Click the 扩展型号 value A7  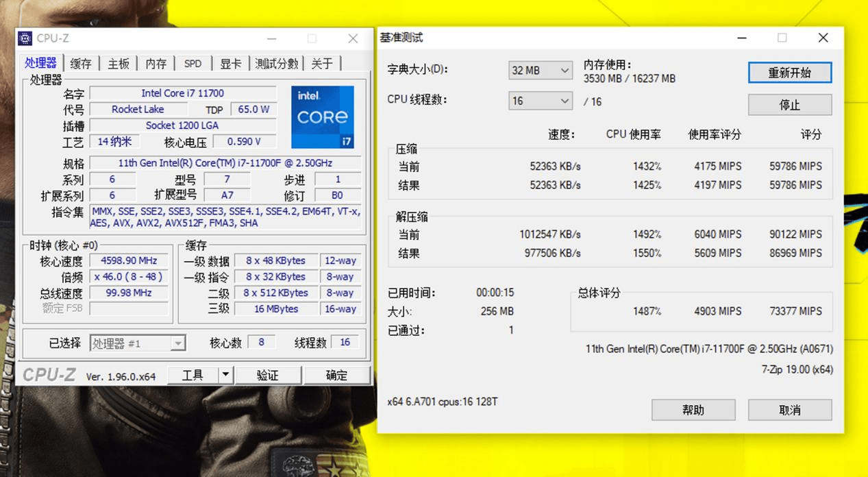point(227,195)
